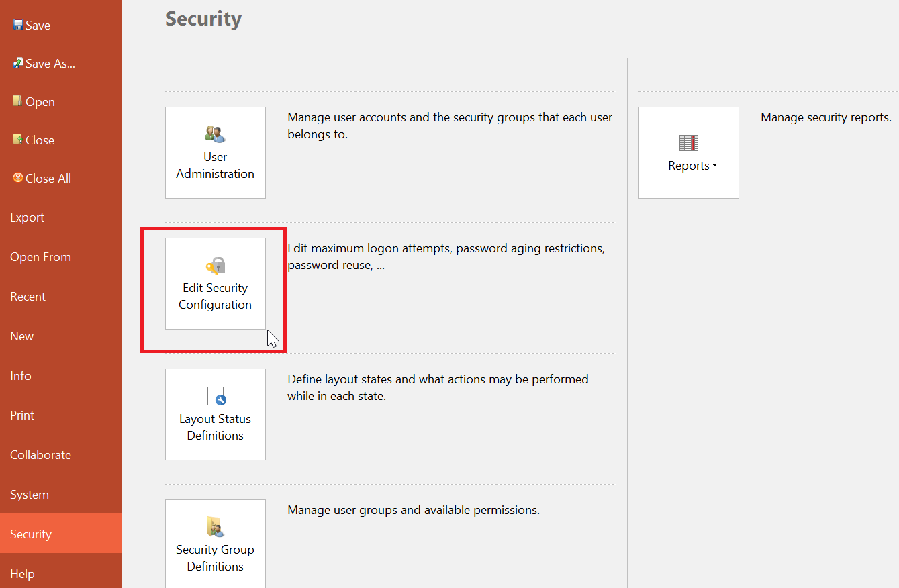899x588 pixels.
Task: Expand the Reports dropdown arrow
Action: 714,166
